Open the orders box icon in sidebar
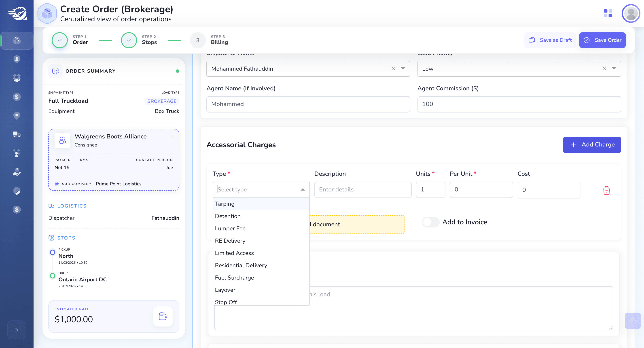This screenshot has height=348, width=644. coord(17,40)
